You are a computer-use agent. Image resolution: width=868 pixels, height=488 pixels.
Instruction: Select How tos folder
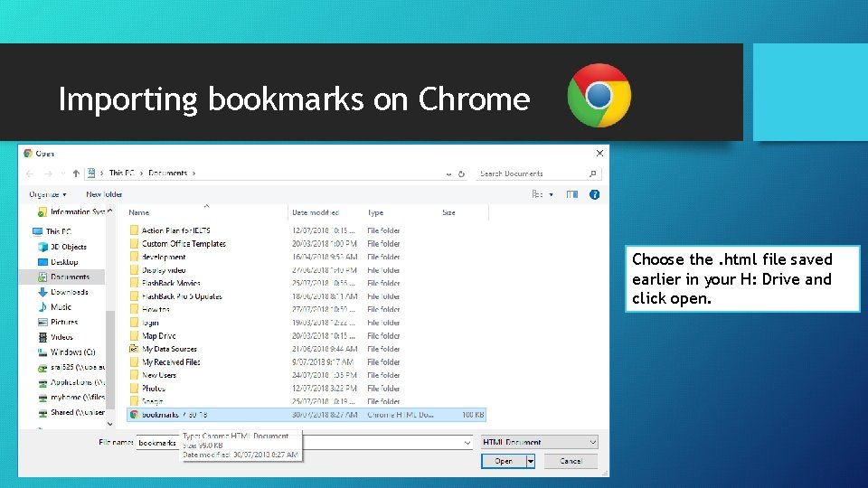point(156,309)
